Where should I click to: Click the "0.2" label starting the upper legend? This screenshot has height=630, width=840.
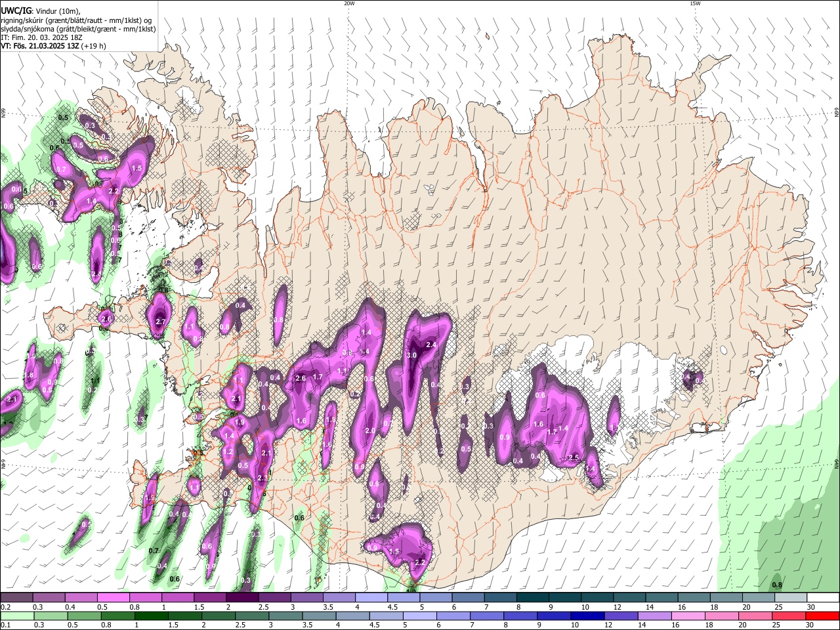click(5, 607)
